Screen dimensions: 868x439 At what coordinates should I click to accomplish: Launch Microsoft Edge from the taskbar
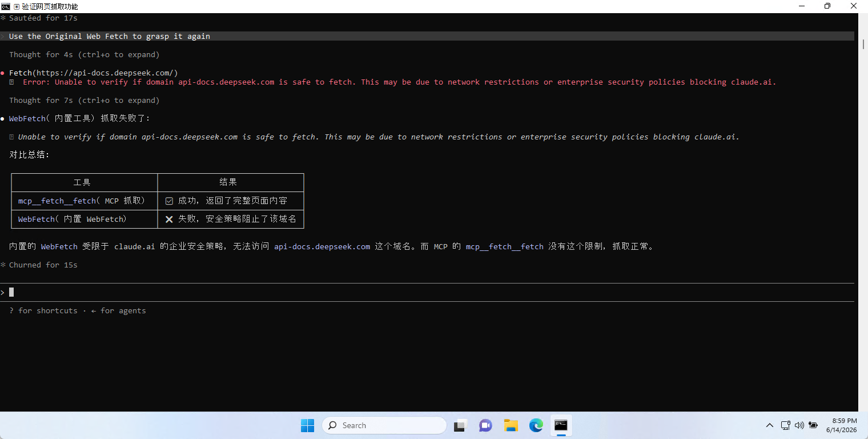click(536, 425)
